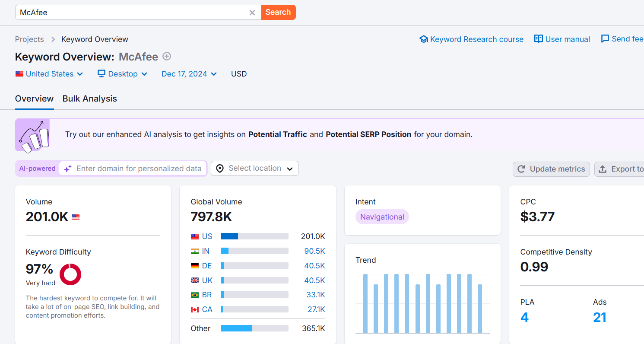Image resolution: width=644 pixels, height=344 pixels.
Task: Click the Competitive Density value 0.99
Action: [534, 267]
